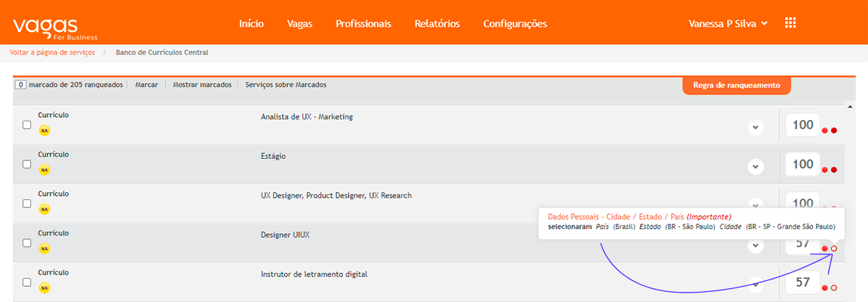Click N/A badge in Instrutor de letramento digital row
Viewport: 868px width, 302px height.
tap(44, 288)
